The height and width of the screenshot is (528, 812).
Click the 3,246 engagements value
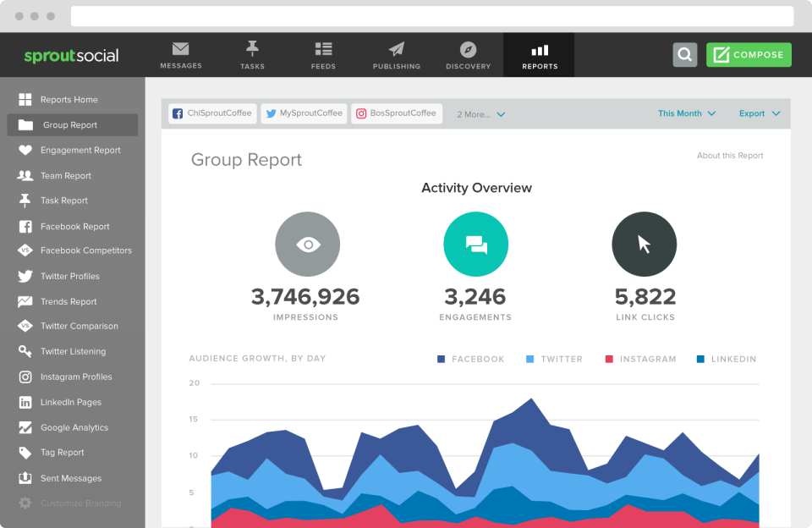(x=475, y=297)
